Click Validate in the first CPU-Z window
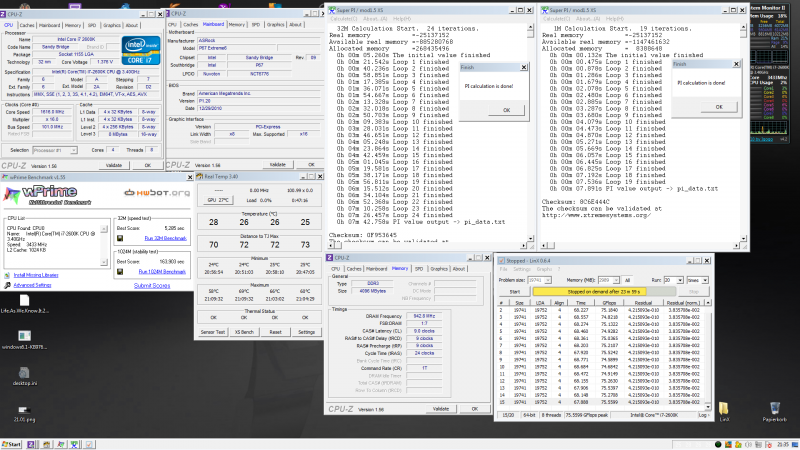This screenshot has width=800, height=450. coord(113,165)
